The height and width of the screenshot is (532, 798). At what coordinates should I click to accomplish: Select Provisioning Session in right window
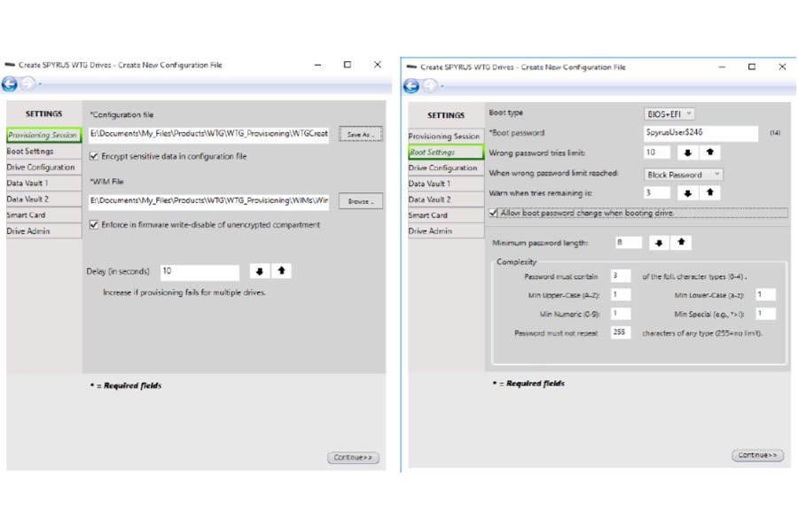(x=446, y=137)
